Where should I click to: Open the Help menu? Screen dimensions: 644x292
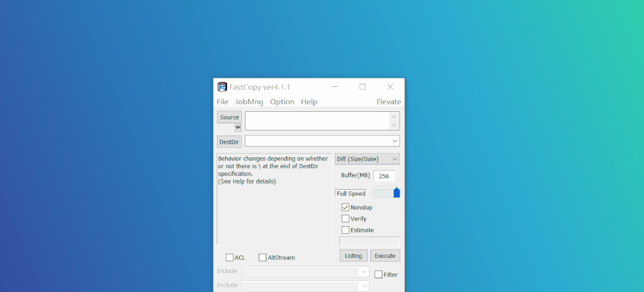coord(309,102)
